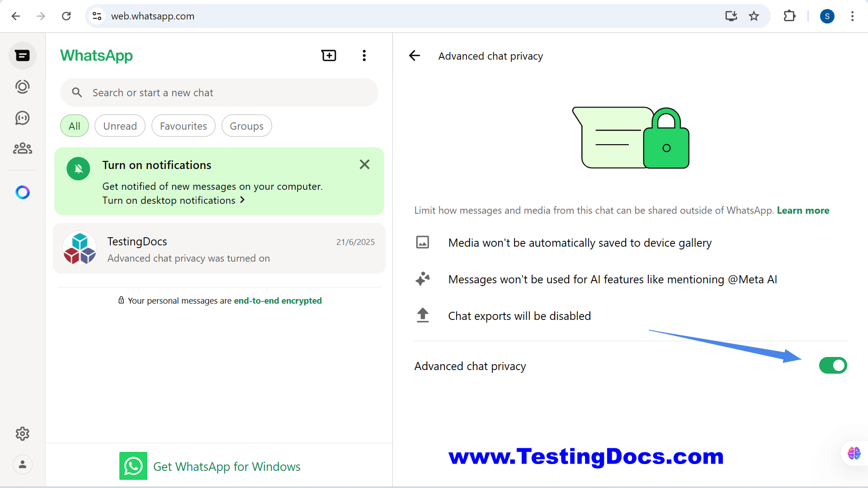Dismiss the Turn on notifications banner
Screen dimensions: 868x488
[x=364, y=164]
